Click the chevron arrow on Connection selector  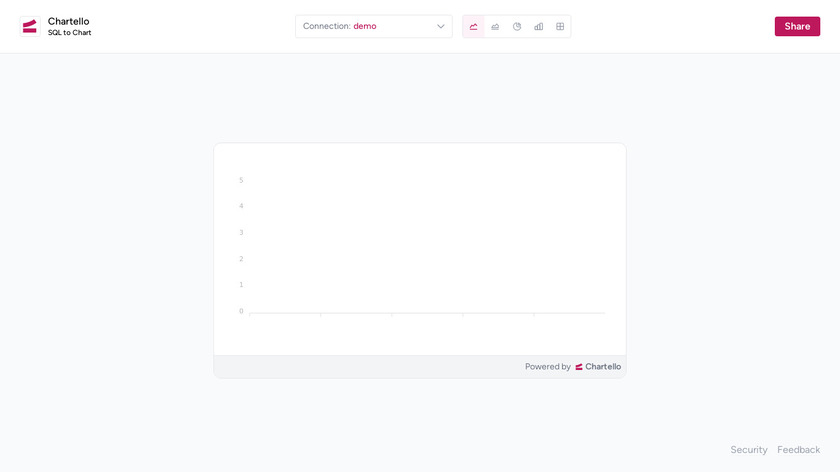[440, 26]
